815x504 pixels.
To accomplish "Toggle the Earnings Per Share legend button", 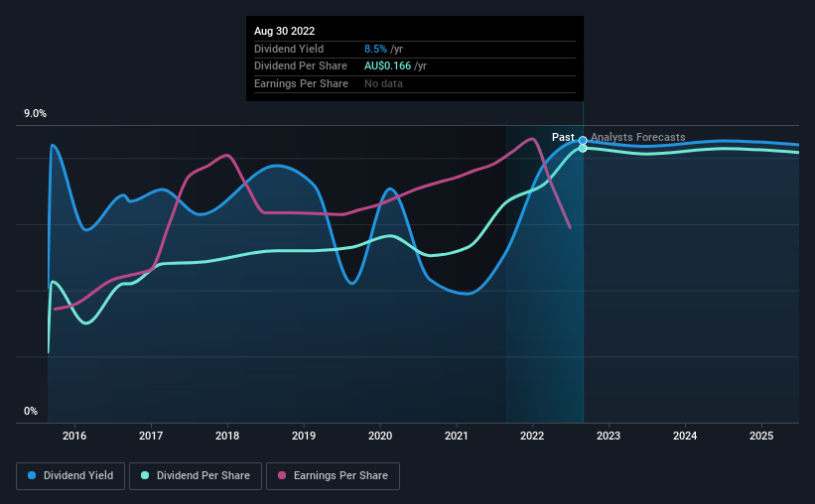I will click(x=333, y=476).
